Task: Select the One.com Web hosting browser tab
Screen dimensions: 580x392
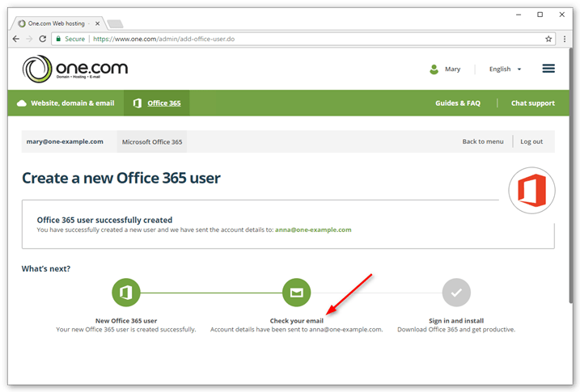Action: (59, 23)
